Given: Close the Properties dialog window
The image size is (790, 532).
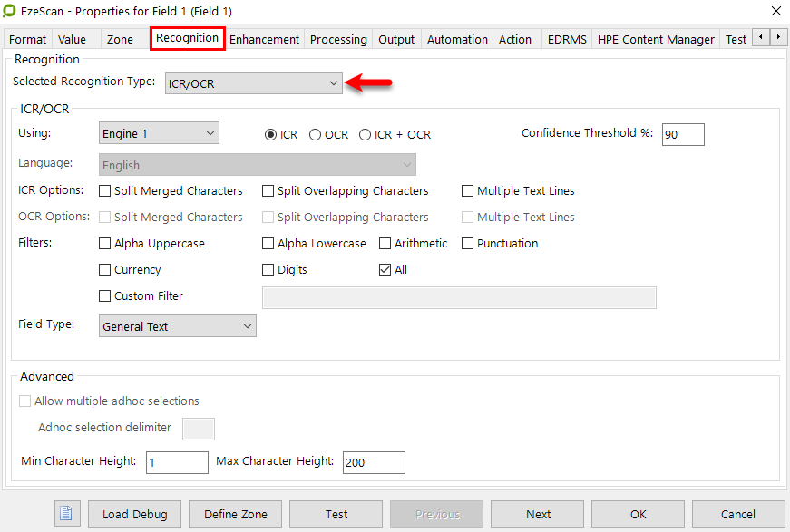Looking at the screenshot, I should click(775, 11).
